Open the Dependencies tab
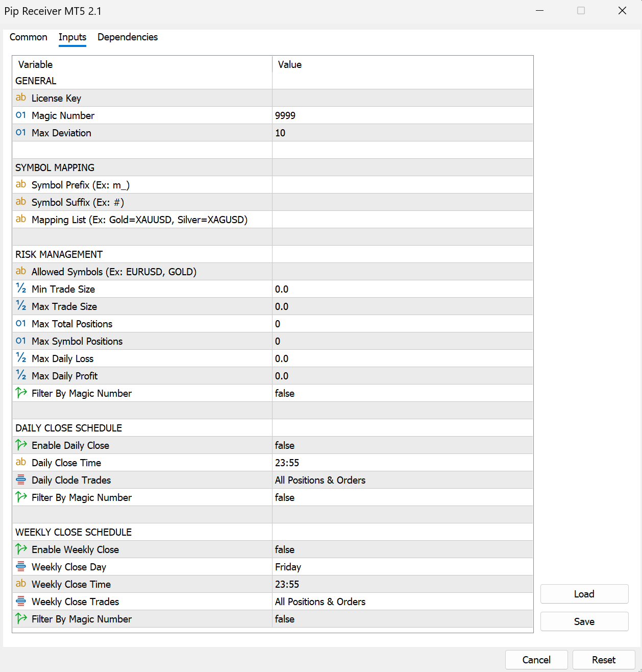Screen dimensions: 642x672 128,37
